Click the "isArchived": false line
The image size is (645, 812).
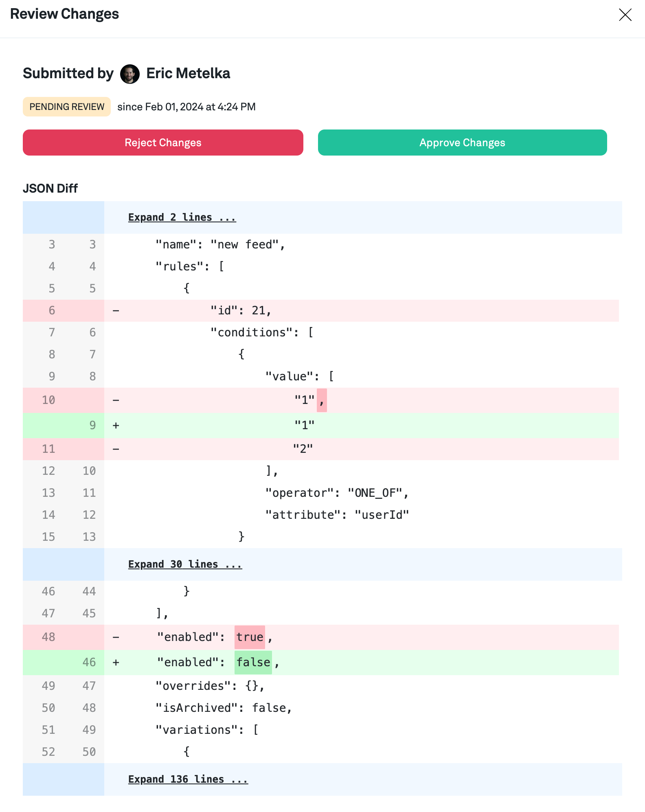coord(224,708)
